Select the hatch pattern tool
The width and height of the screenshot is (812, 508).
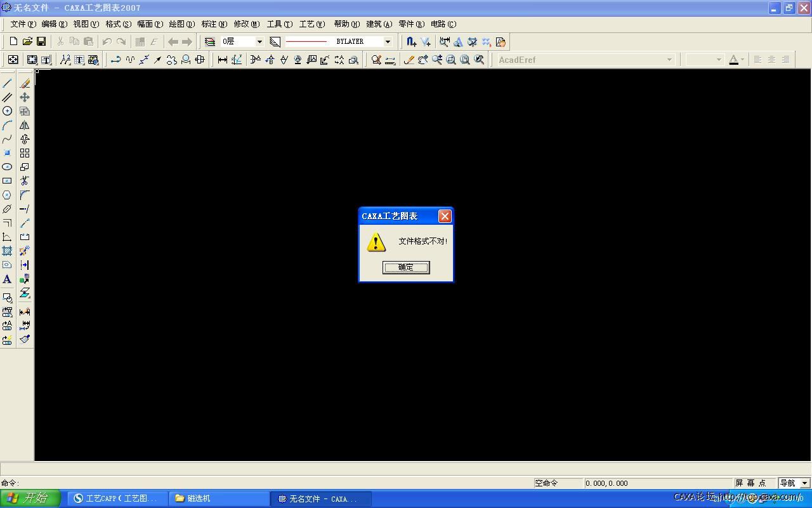point(7,251)
